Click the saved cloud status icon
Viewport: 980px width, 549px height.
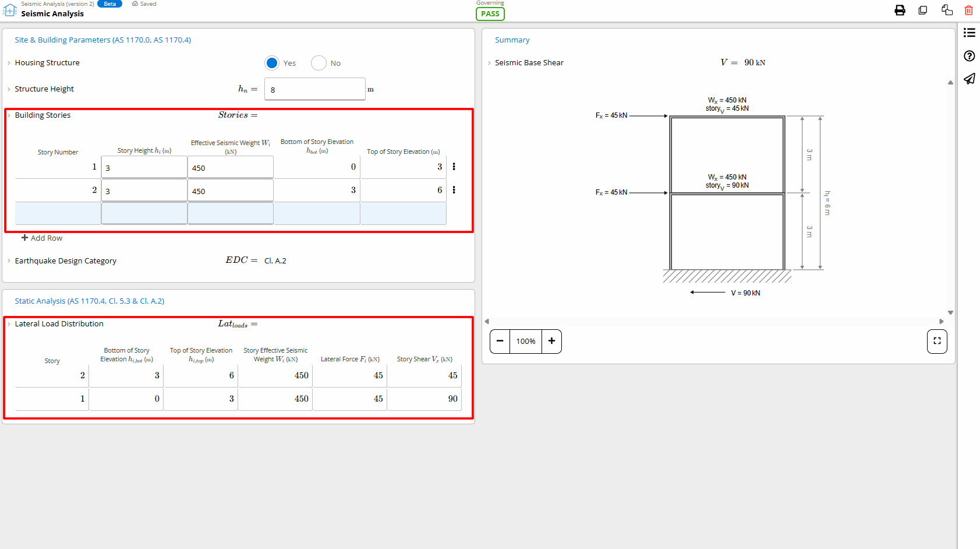[135, 3]
